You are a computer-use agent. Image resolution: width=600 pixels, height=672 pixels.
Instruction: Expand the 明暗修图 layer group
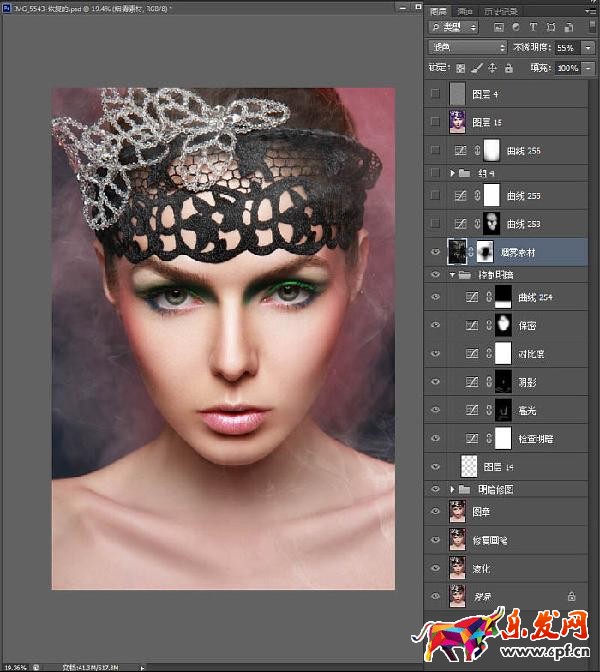[x=453, y=489]
